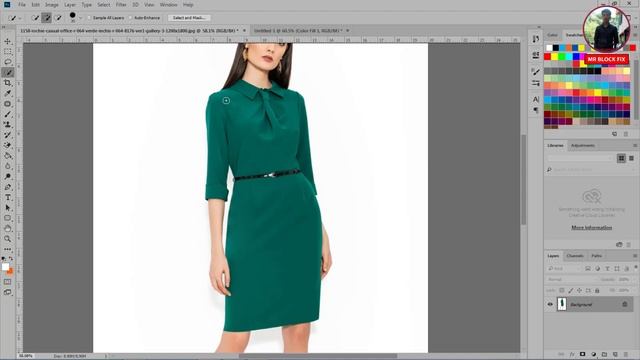The height and width of the screenshot is (360, 640).
Task: Select the Lasso tool
Action: [8, 62]
